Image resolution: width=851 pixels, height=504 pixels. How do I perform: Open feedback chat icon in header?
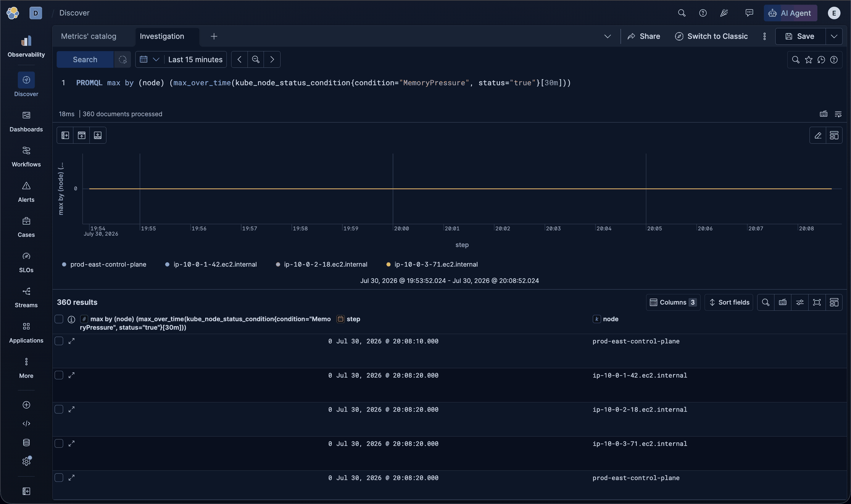(x=750, y=13)
